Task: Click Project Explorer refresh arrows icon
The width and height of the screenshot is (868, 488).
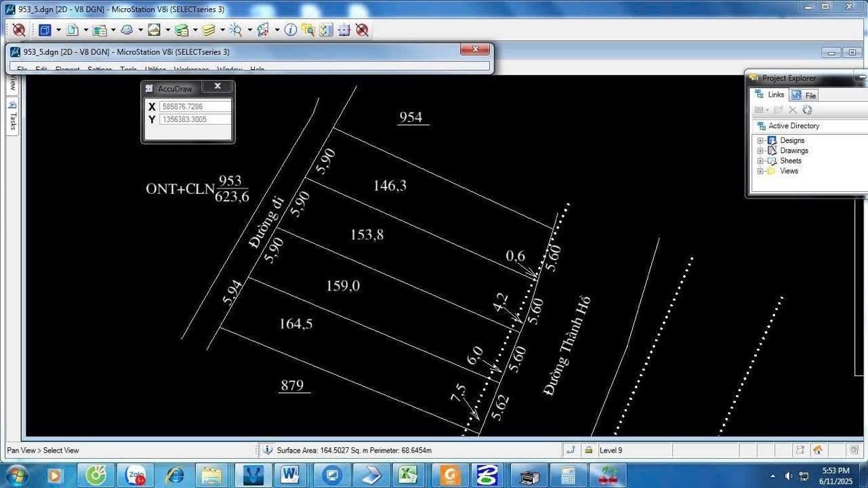Action: pyautogui.click(x=807, y=110)
